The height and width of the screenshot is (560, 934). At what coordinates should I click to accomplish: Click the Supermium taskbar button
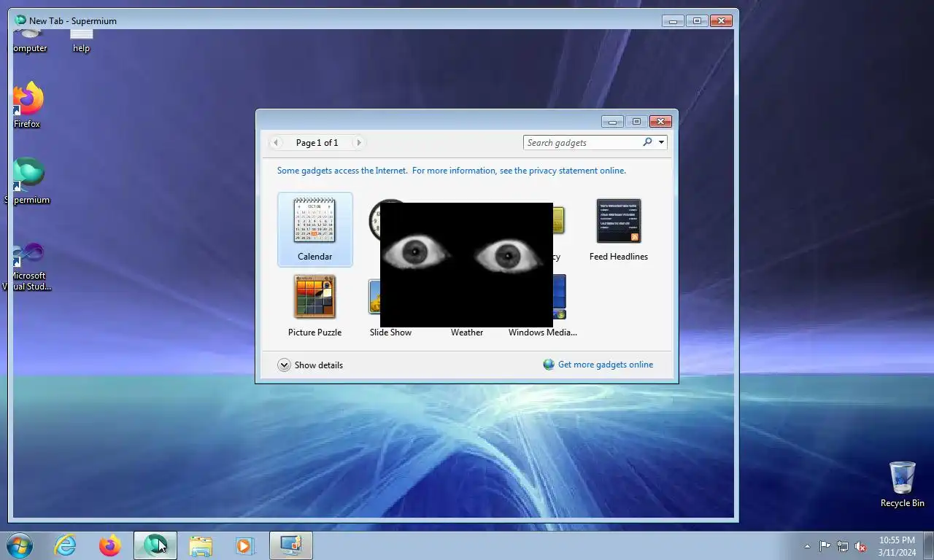(155, 545)
